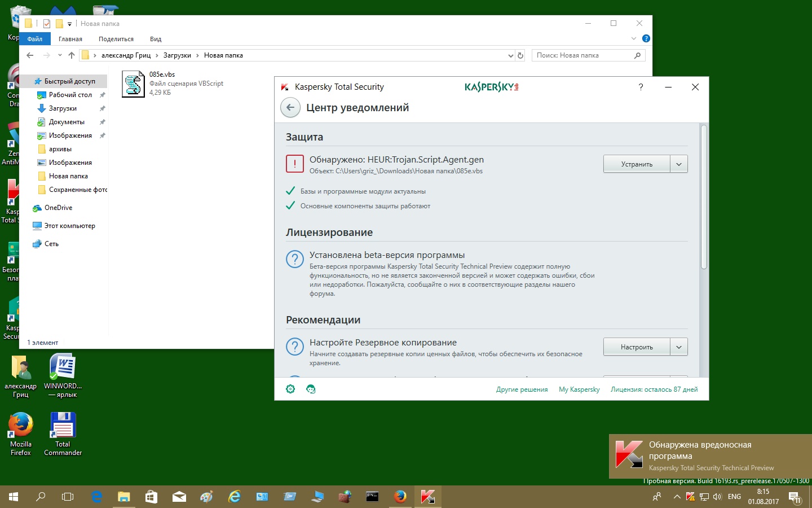
Task: Open recent locations dropdown in Explorer
Action: 60,55
